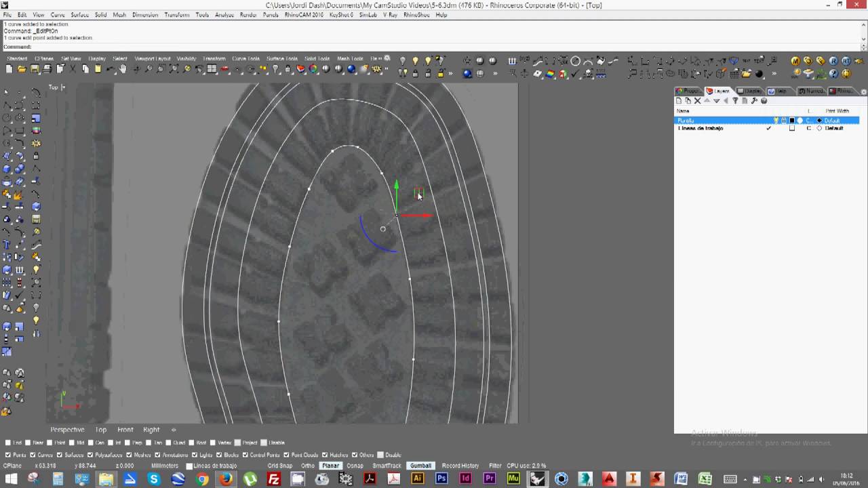Image resolution: width=868 pixels, height=488 pixels.
Task: Toggle Ortho mode in the status bar
Action: point(308,466)
